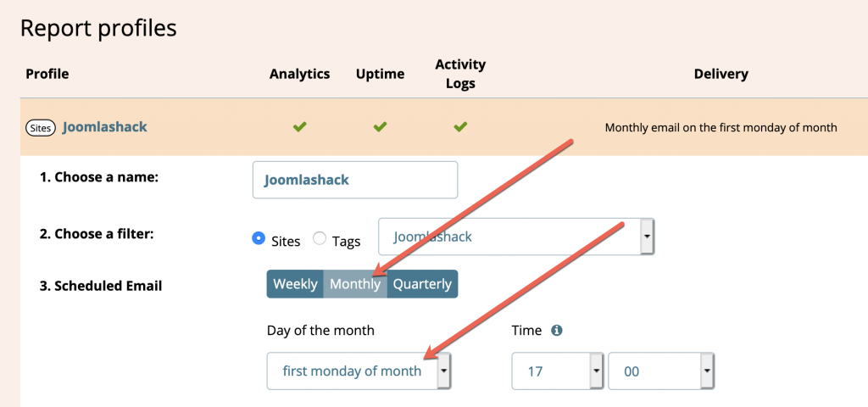This screenshot has height=407, width=868.
Task: Click the Monthly email delivery description text
Action: point(721,128)
